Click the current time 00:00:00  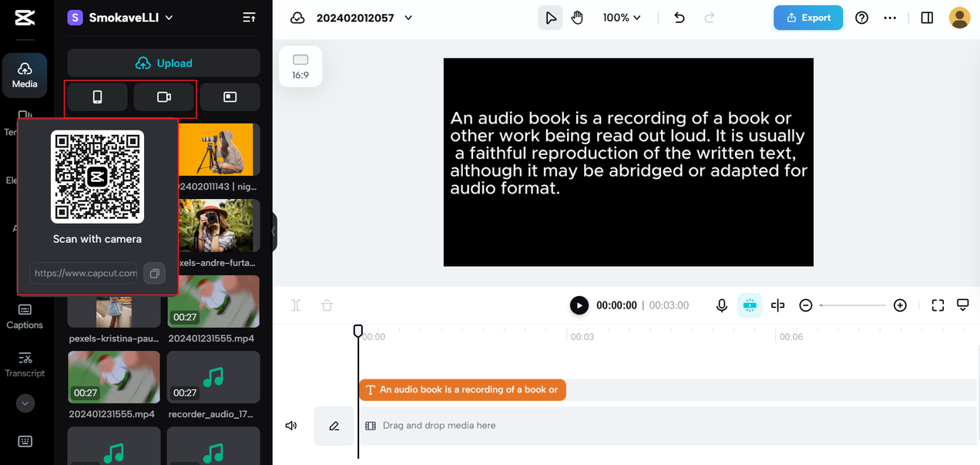[x=616, y=305]
